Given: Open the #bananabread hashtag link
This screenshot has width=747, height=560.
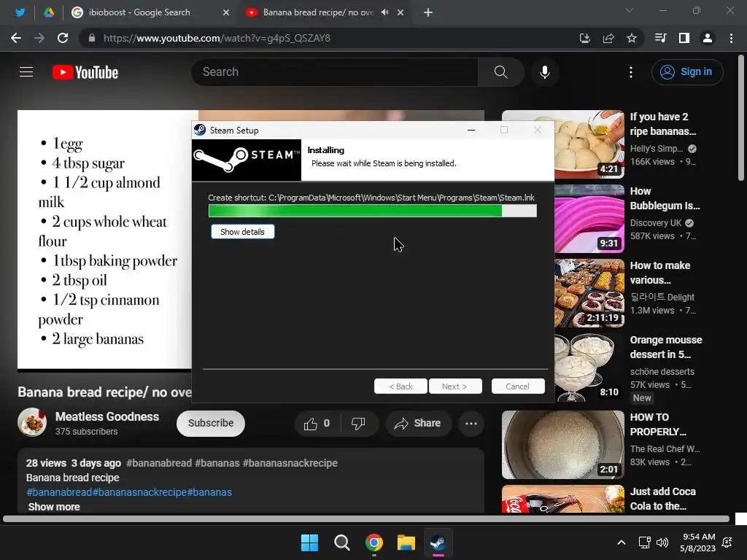Looking at the screenshot, I should coord(158,463).
